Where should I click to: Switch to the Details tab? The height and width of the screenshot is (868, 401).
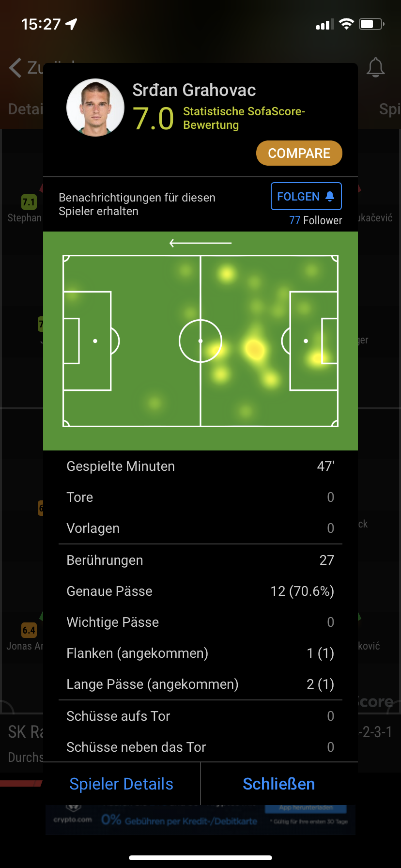point(25,109)
